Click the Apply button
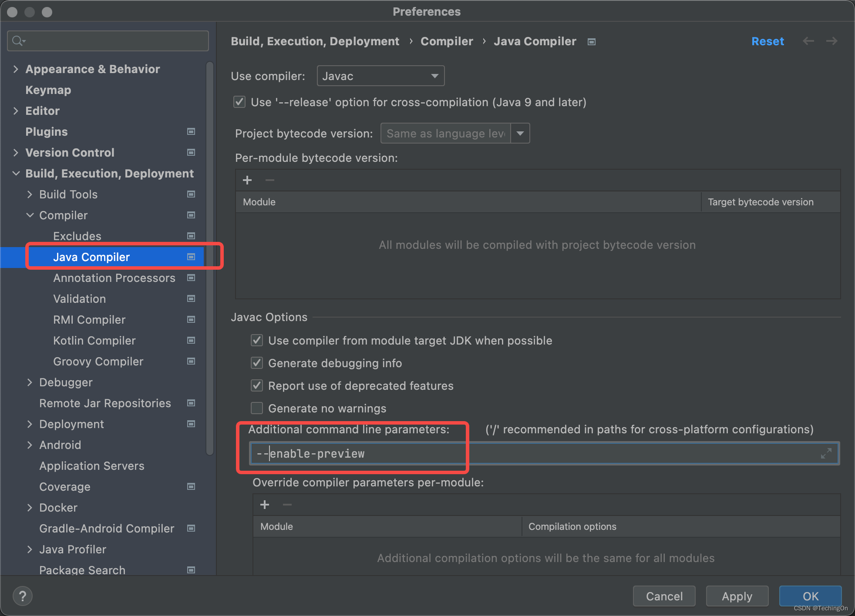 coord(737,596)
